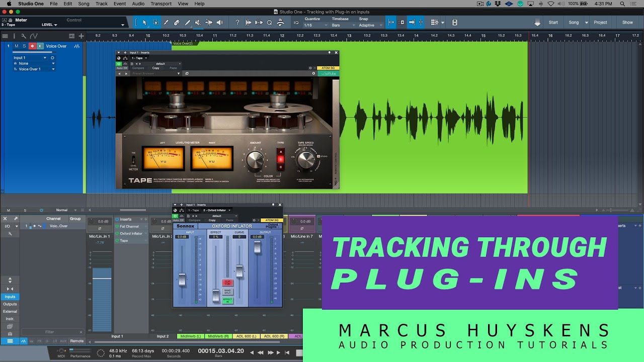
Task: Click Compare in the Tape plug-in window
Action: coord(138,68)
